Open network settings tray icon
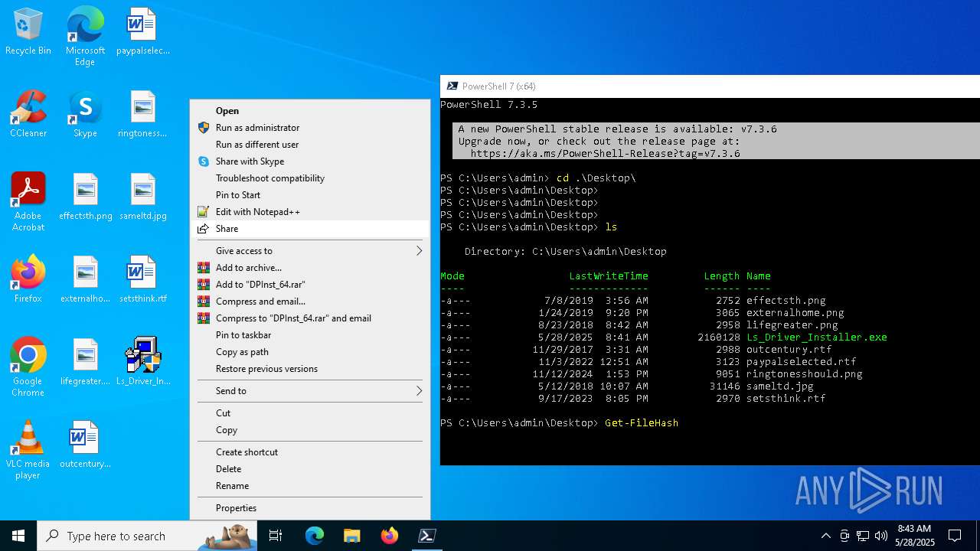 coord(863,536)
